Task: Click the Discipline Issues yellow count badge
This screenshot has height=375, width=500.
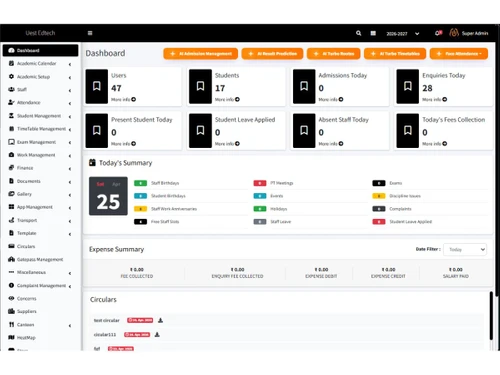Action: pyautogui.click(x=379, y=196)
